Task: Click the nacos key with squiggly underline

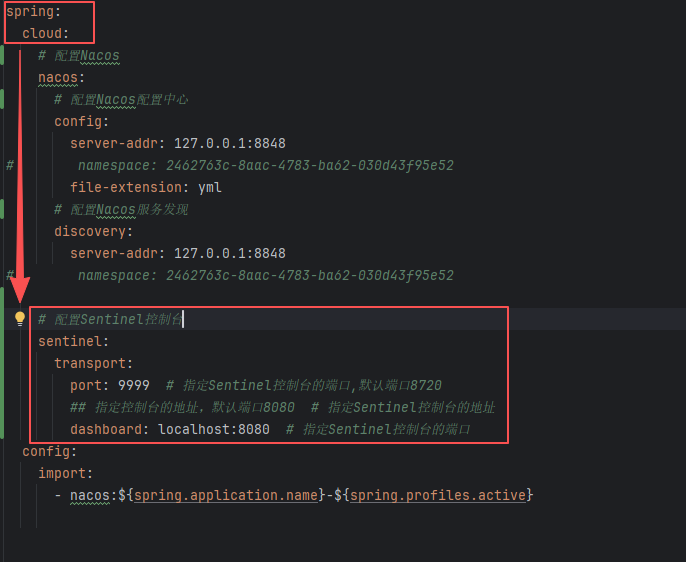Action: click(x=58, y=77)
